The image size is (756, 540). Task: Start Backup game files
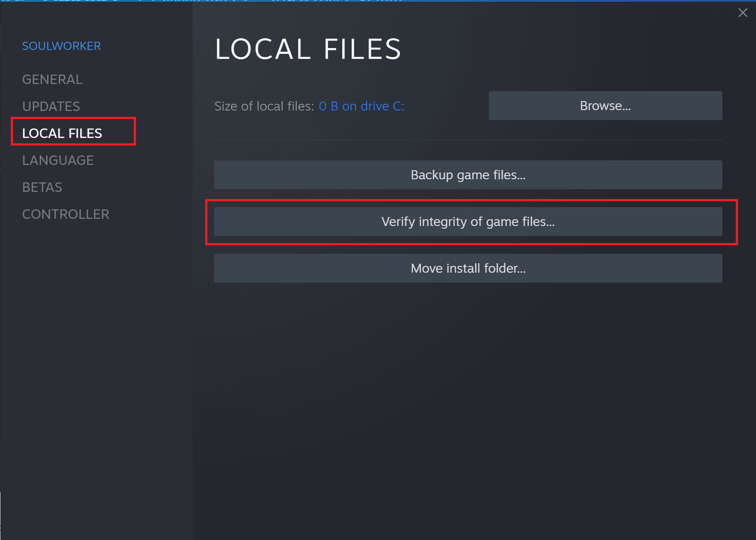coord(468,175)
